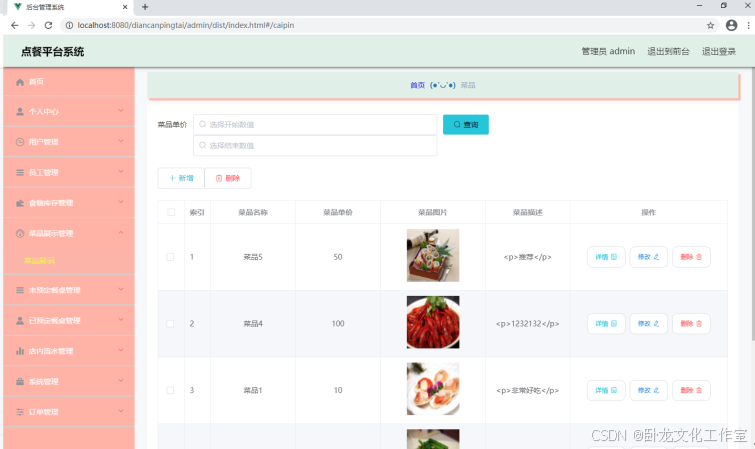
Task: Click 修改 button for 菜品4
Action: pos(649,324)
